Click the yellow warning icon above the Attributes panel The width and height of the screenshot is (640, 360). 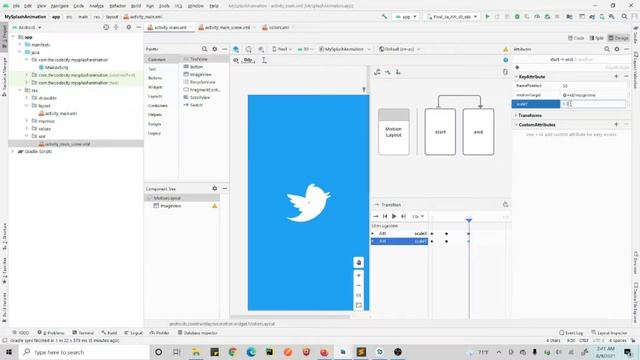(506, 49)
